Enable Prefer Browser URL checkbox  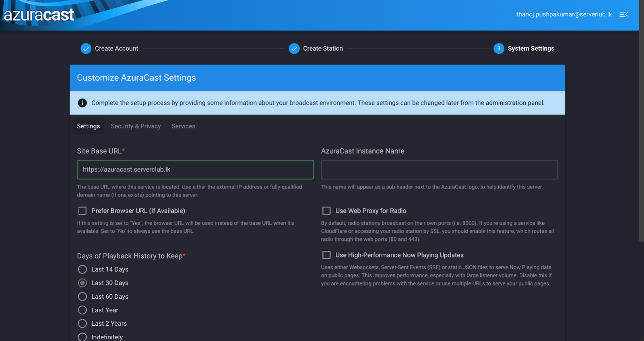pyautogui.click(x=82, y=211)
